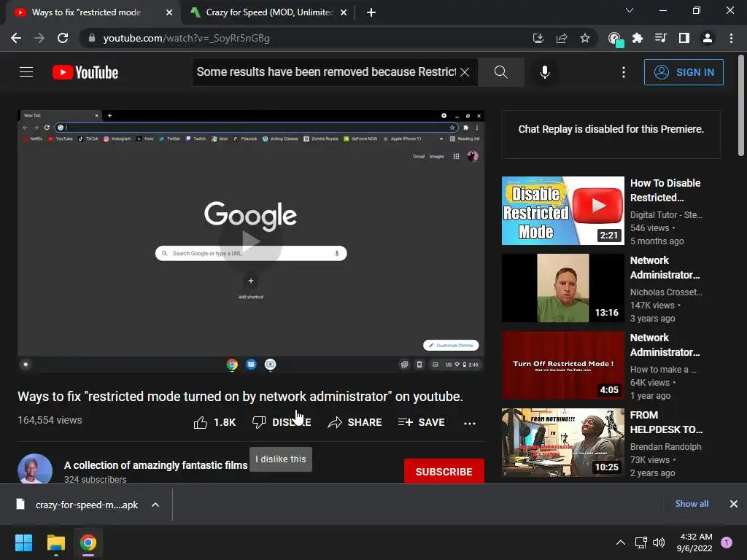
Task: Click Show all downloads link
Action: click(x=692, y=504)
